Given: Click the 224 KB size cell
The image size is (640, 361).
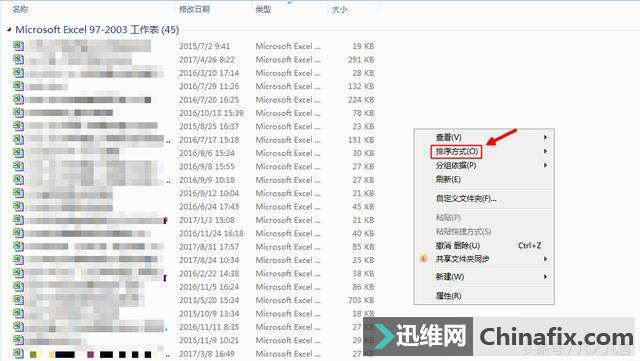Looking at the screenshot, I should tap(361, 99).
